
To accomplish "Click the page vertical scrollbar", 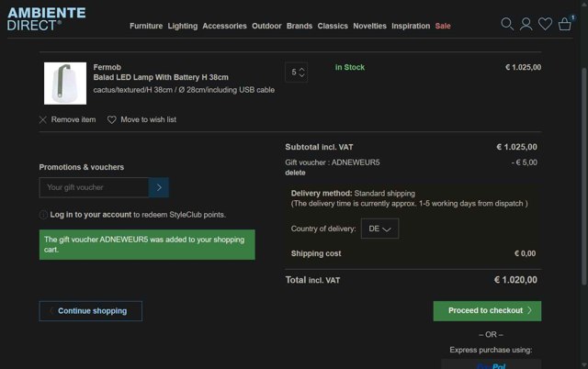I will coord(584,176).
